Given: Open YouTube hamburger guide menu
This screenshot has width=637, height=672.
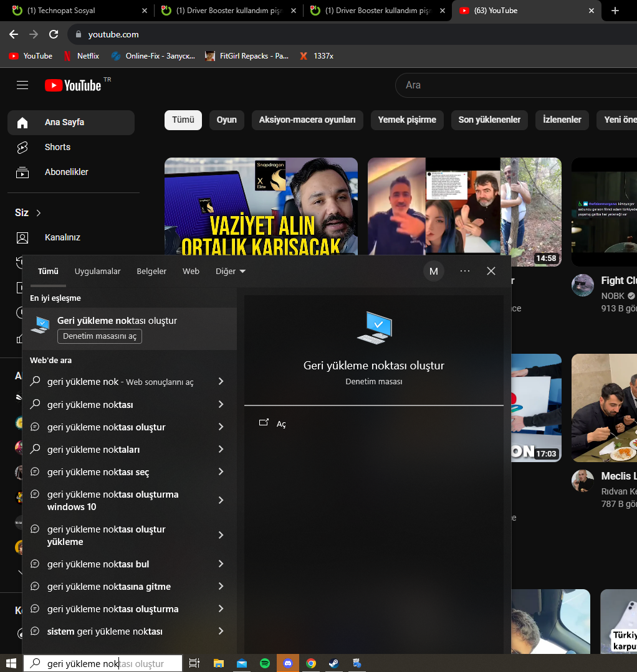Looking at the screenshot, I should pyautogui.click(x=22, y=85).
